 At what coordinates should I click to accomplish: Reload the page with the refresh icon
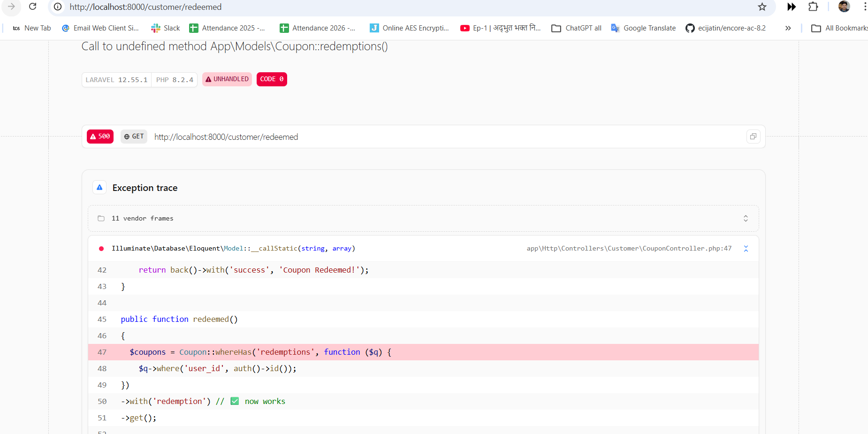32,7
